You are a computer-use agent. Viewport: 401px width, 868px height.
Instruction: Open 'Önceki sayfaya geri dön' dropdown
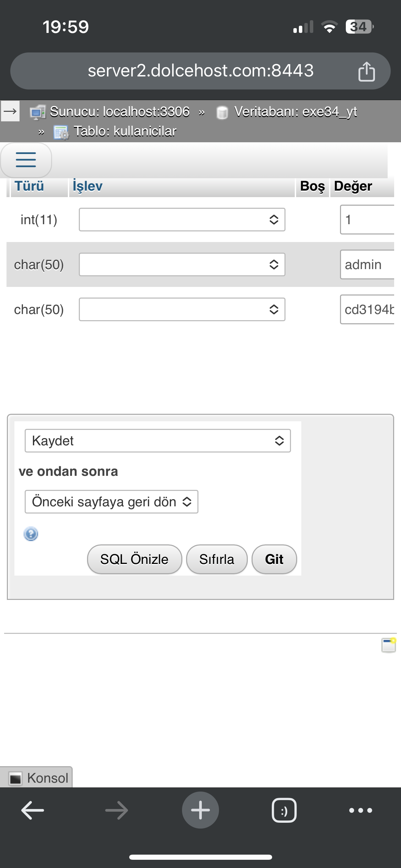point(111,502)
